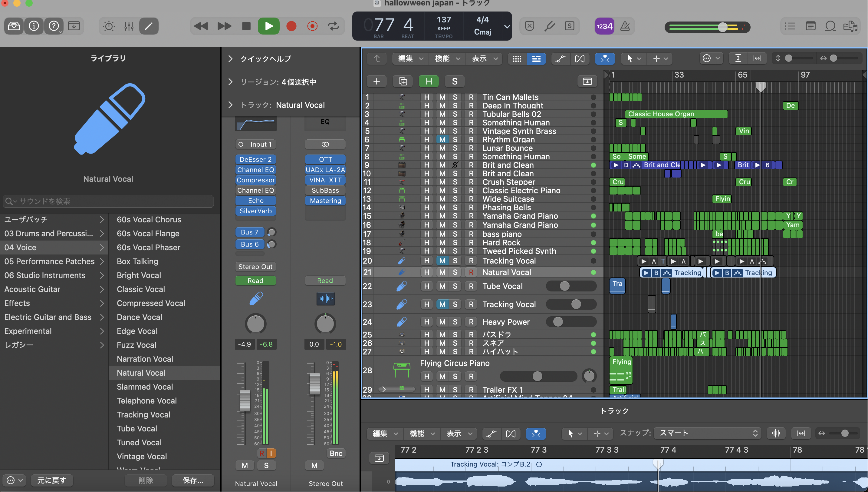Open the List Editors icon
This screenshot has height=492, width=868.
[x=790, y=26]
